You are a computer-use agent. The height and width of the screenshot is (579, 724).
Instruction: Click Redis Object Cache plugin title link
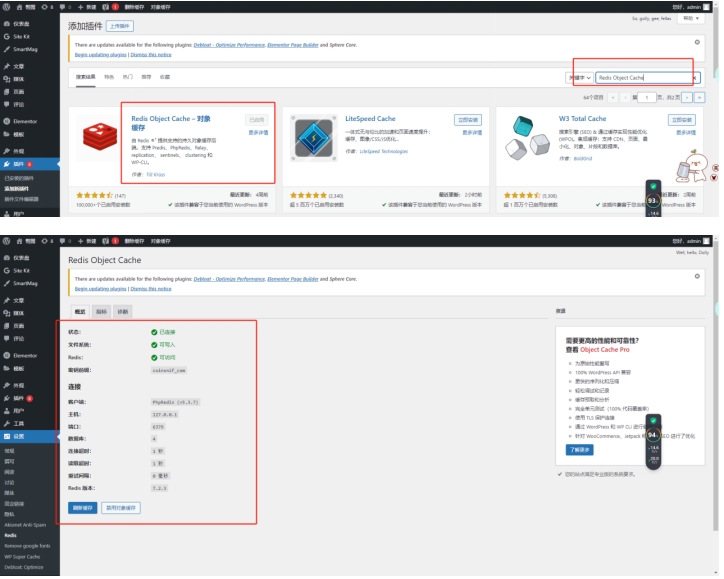coord(170,123)
